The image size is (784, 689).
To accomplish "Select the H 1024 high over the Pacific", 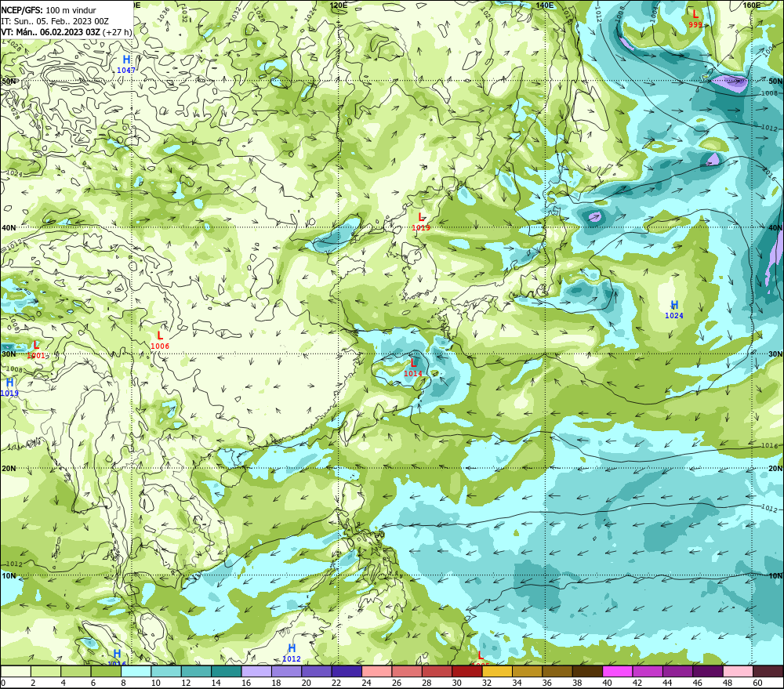I will pyautogui.click(x=674, y=310).
